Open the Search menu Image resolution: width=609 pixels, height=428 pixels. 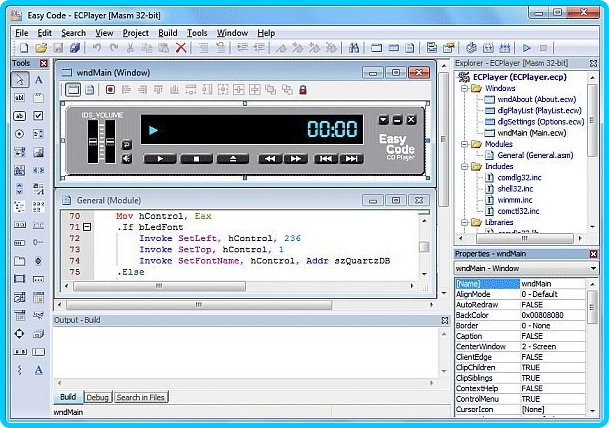[x=73, y=33]
